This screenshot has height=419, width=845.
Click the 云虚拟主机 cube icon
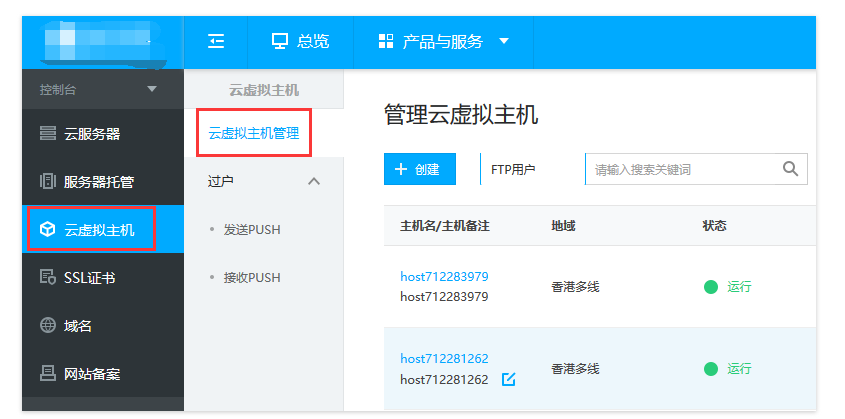coord(48,230)
